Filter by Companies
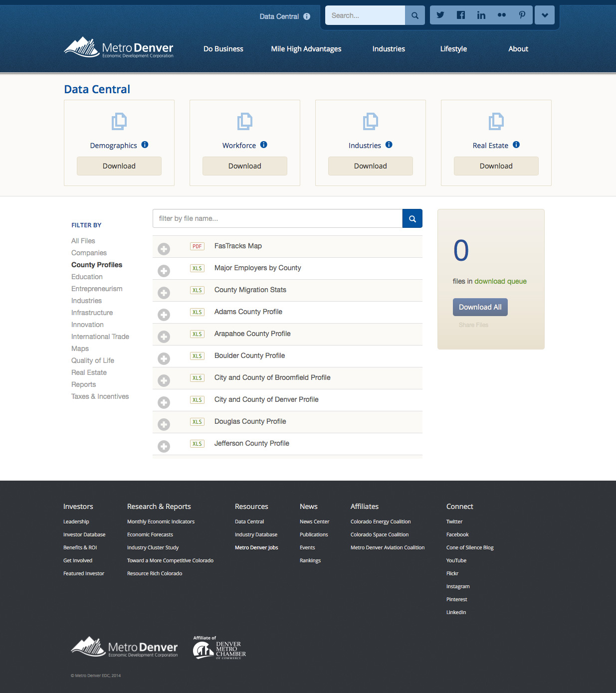Viewport: 616px width, 693px height. point(89,253)
